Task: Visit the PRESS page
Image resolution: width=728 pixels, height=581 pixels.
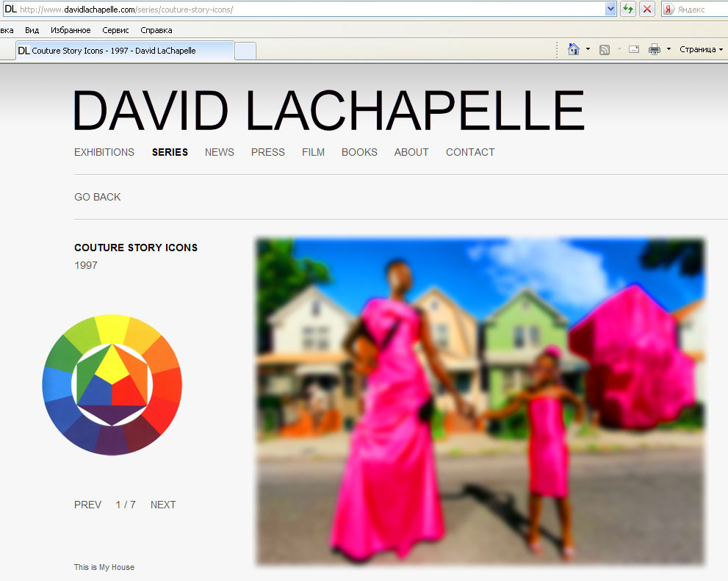Action: pyautogui.click(x=268, y=152)
